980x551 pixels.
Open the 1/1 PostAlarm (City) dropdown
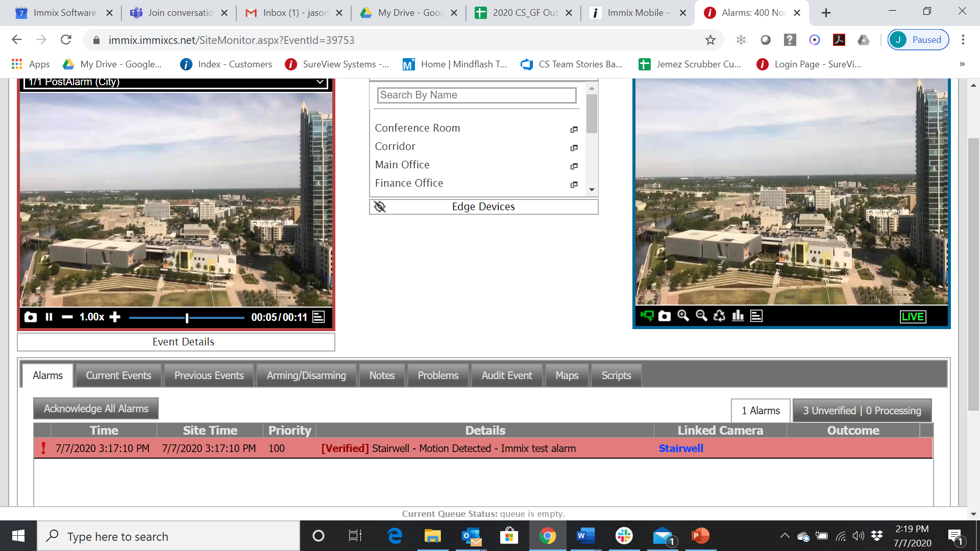320,81
